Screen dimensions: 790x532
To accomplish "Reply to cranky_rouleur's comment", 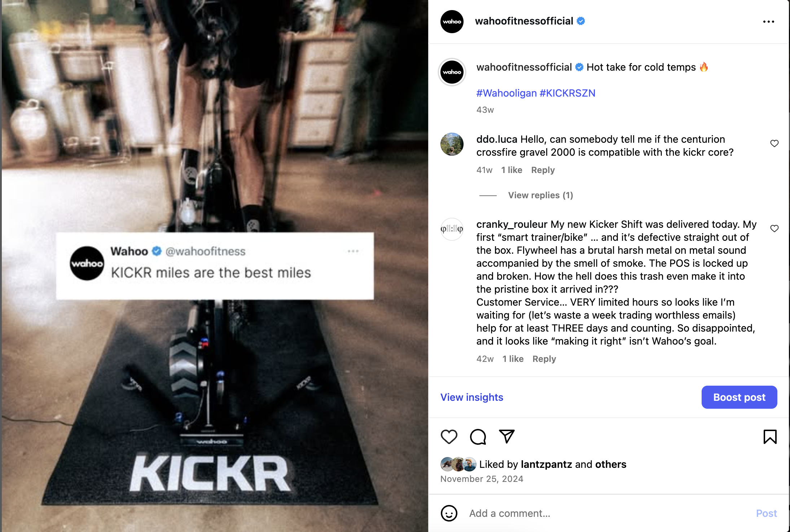I will 544,359.
